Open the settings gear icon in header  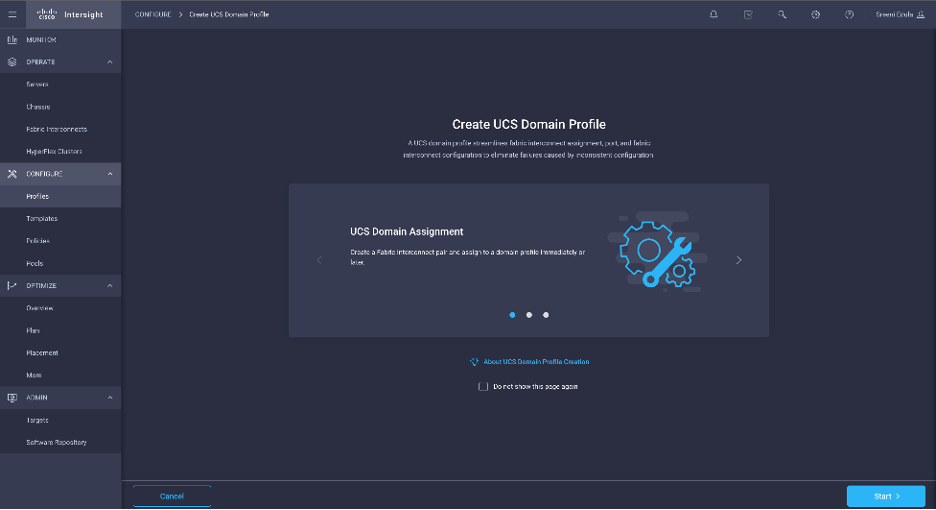[815, 14]
